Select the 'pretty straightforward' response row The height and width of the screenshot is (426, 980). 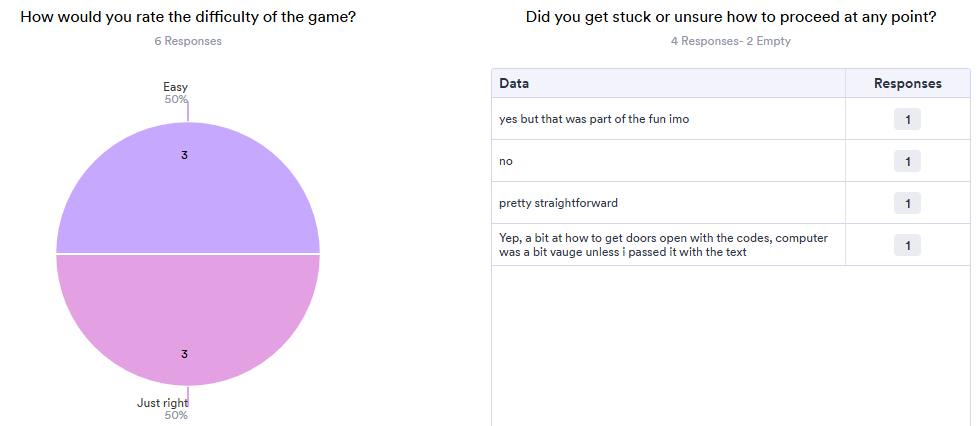point(731,202)
